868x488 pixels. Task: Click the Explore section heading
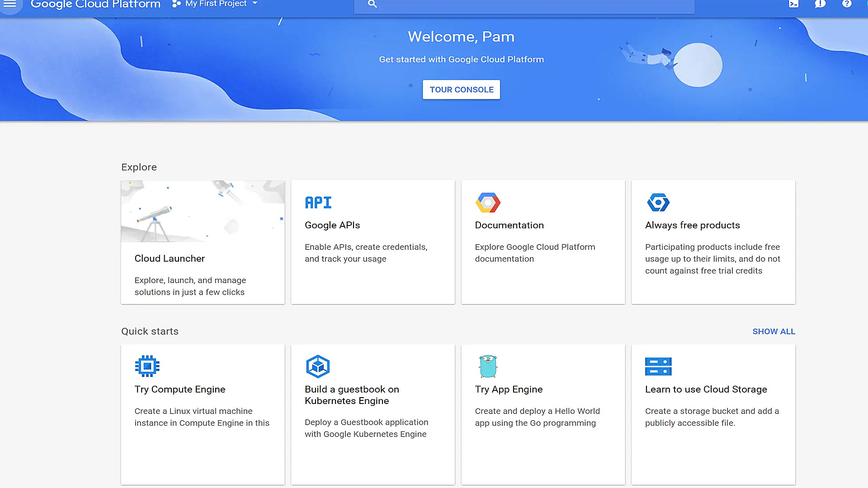point(139,167)
